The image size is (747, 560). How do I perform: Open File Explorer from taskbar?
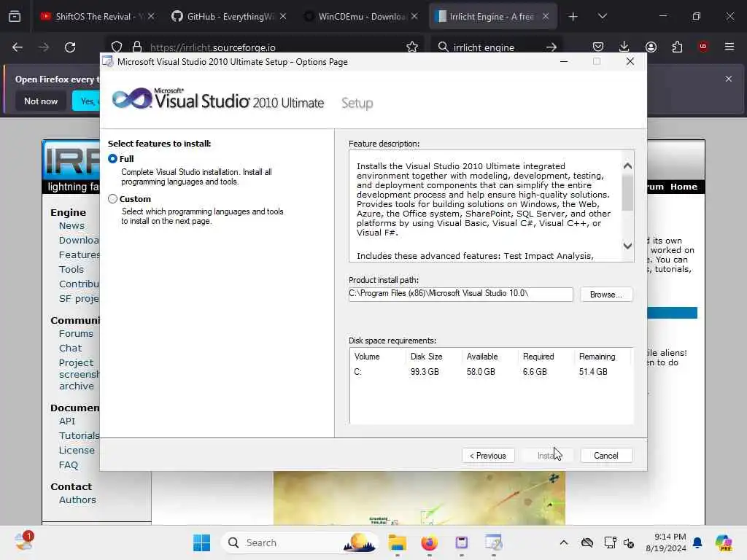coord(398,542)
